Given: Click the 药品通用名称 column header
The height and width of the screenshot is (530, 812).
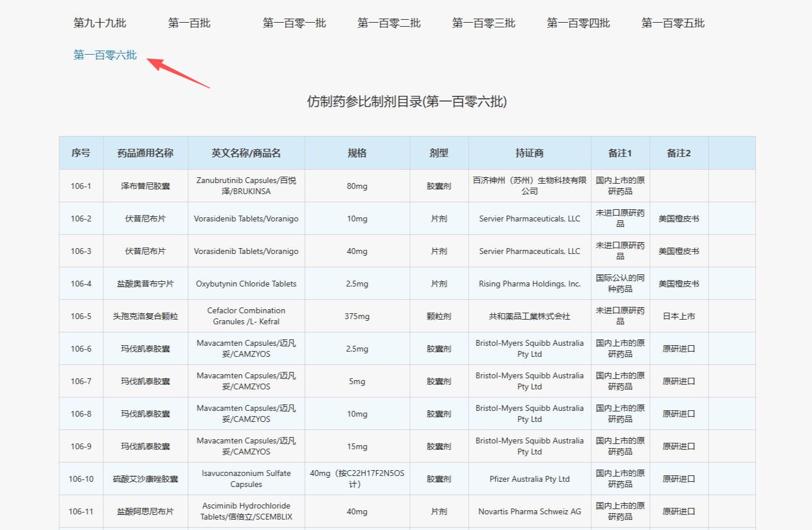Looking at the screenshot, I should (145, 153).
